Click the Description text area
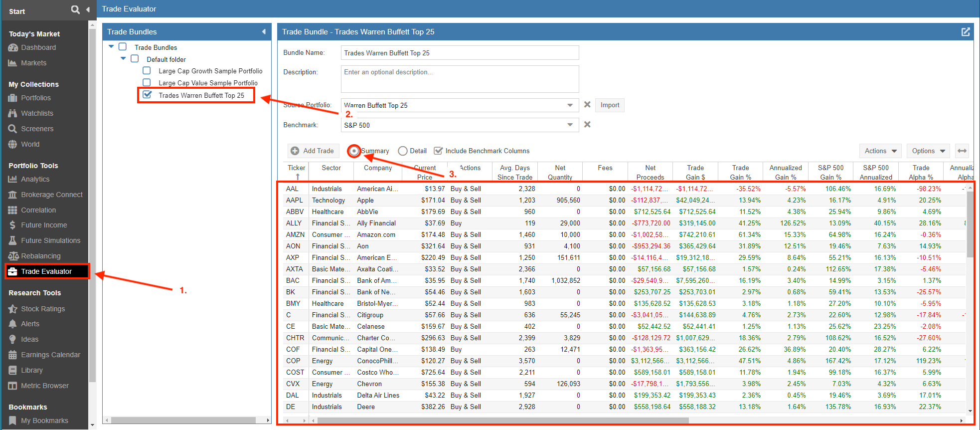 click(460, 79)
